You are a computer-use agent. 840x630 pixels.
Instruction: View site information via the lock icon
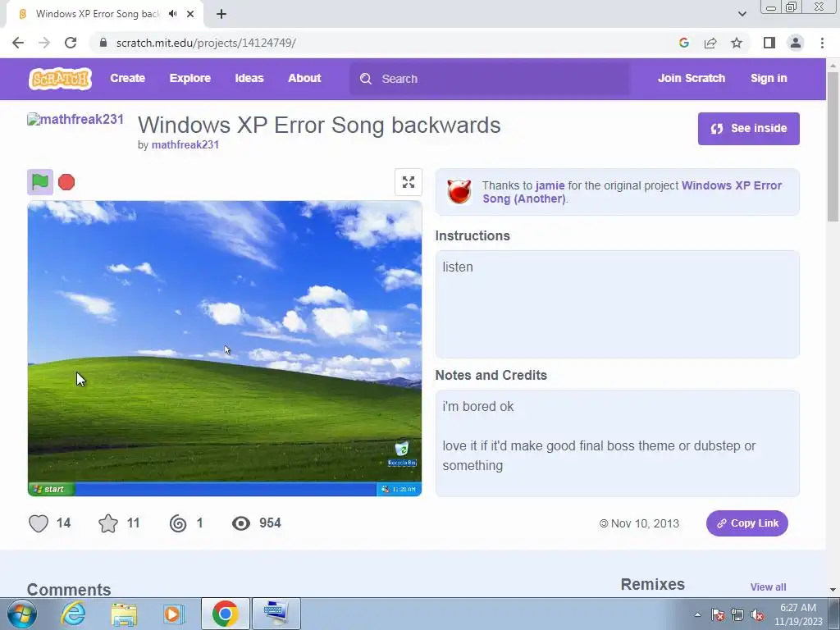[104, 43]
